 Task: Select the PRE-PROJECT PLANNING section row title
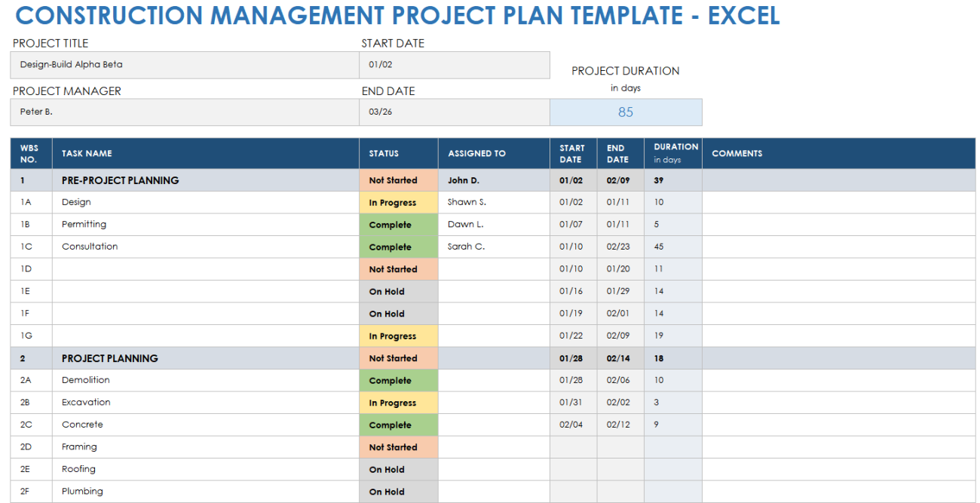click(205, 180)
